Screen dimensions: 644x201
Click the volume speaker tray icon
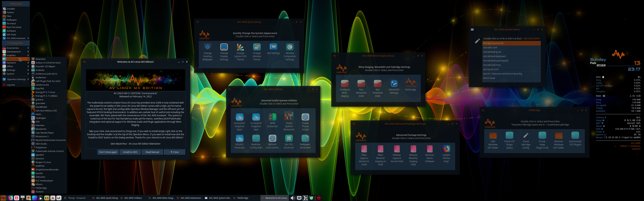tap(293, 198)
